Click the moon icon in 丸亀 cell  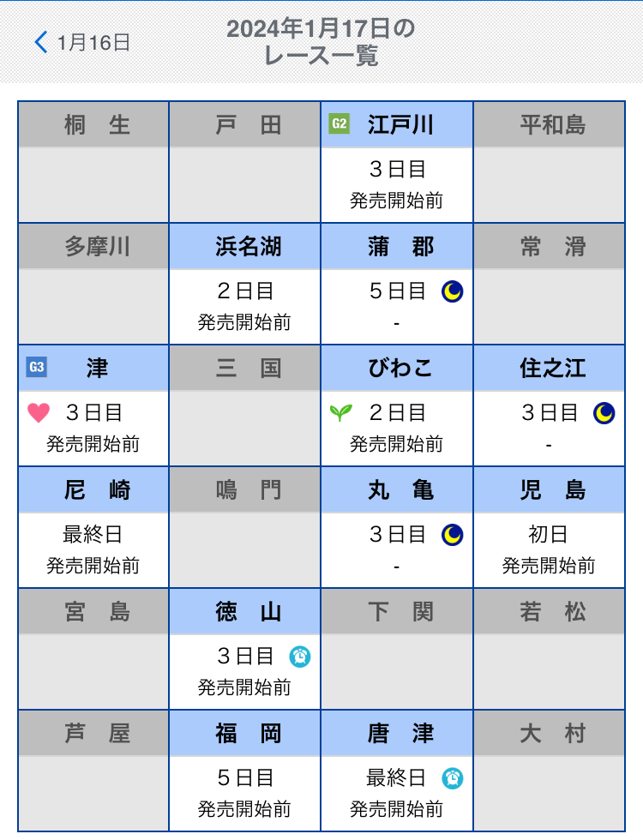pyautogui.click(x=453, y=535)
